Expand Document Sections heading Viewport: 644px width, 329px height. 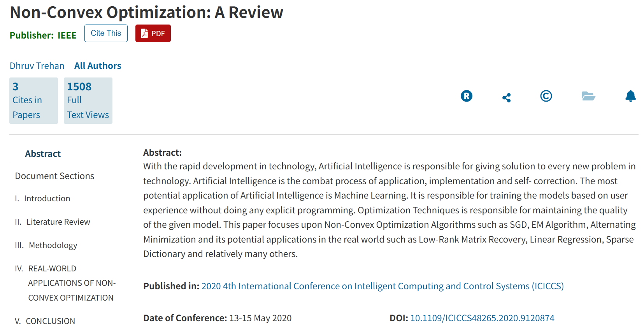(54, 176)
